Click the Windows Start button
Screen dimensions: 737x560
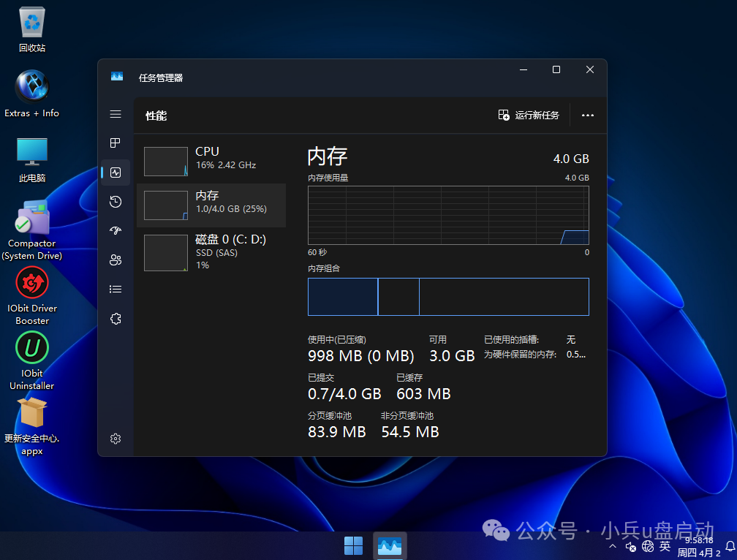[x=353, y=545]
